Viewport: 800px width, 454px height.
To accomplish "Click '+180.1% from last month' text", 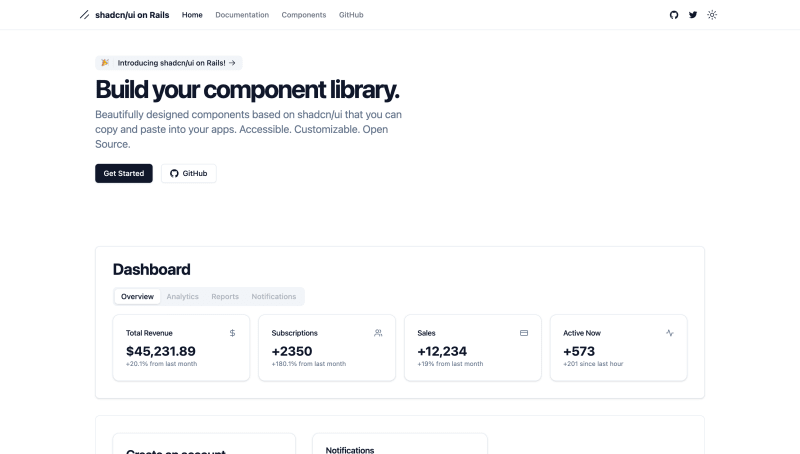I will (309, 364).
